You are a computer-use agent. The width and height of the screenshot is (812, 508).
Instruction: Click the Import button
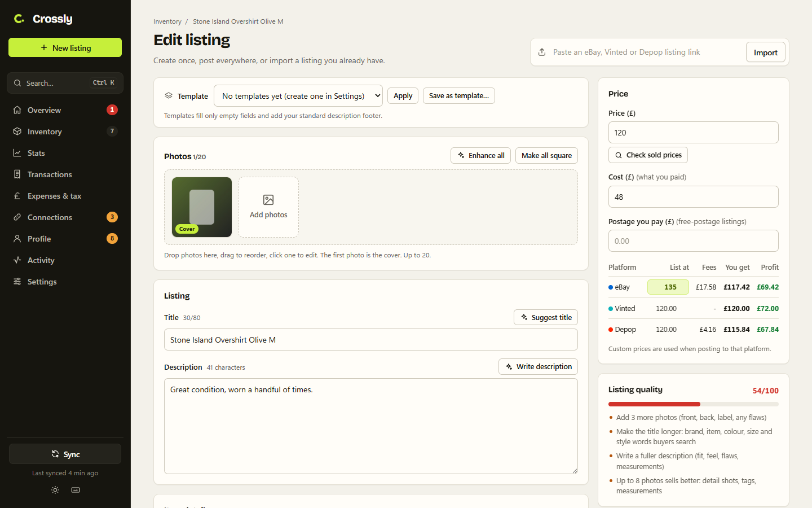[x=765, y=52]
